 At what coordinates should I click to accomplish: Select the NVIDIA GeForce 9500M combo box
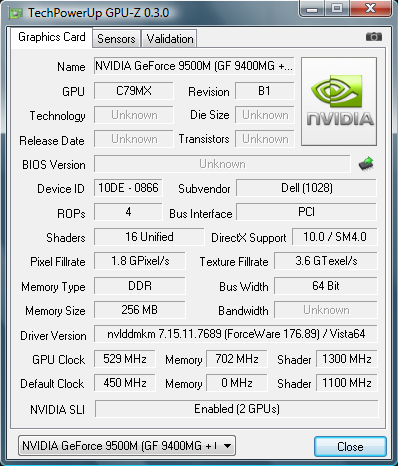[x=127, y=446]
